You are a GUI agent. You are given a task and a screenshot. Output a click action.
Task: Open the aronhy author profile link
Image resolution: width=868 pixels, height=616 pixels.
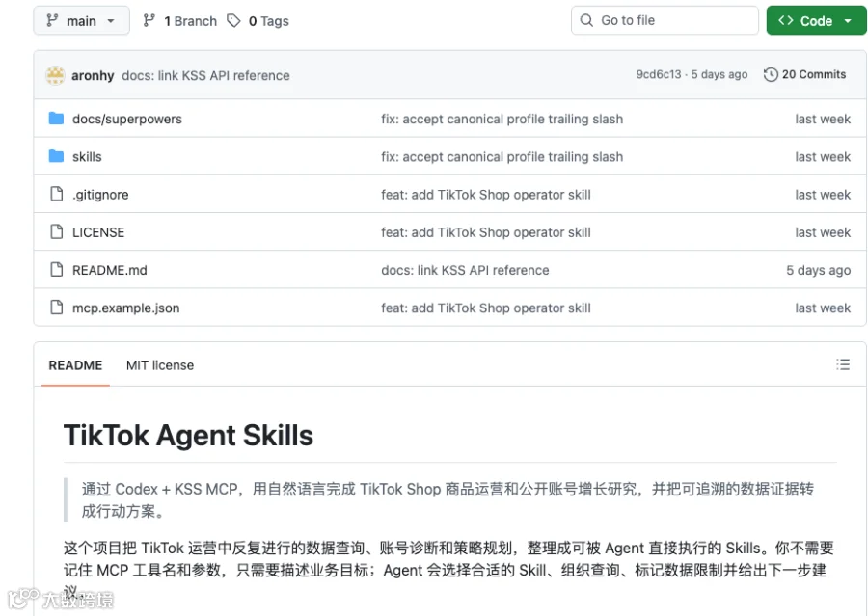point(93,76)
